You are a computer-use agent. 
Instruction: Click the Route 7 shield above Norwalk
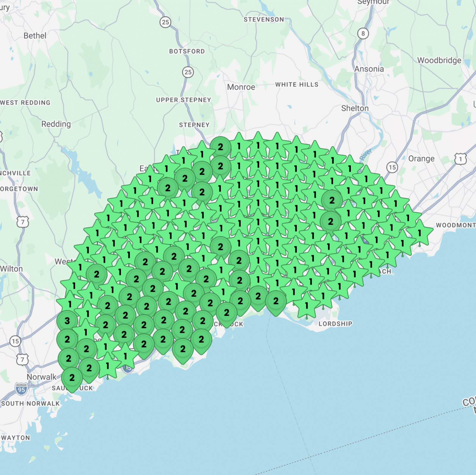pos(23,360)
